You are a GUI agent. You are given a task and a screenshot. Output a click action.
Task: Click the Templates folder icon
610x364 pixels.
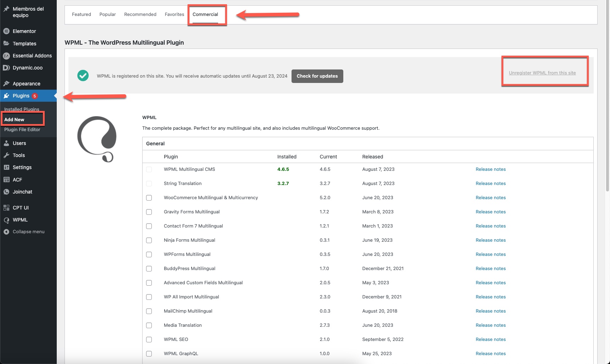pos(6,43)
